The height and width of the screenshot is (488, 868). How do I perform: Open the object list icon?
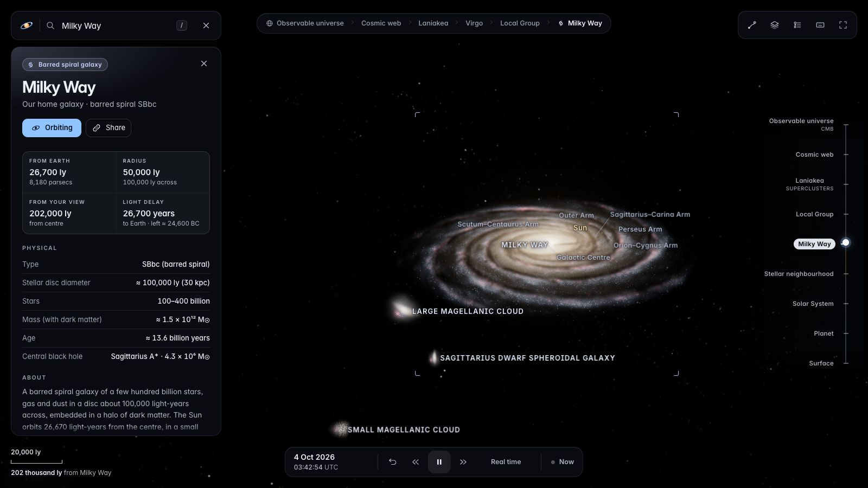point(797,25)
